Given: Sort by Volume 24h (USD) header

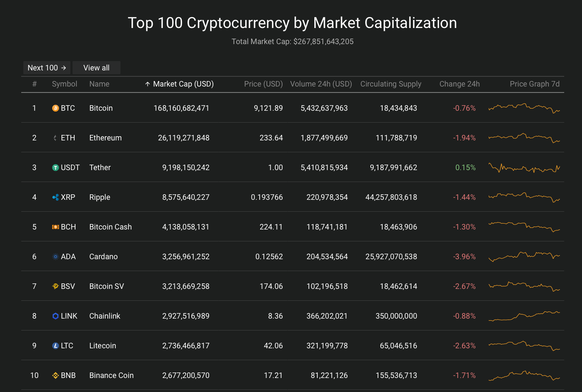Looking at the screenshot, I should click(321, 84).
